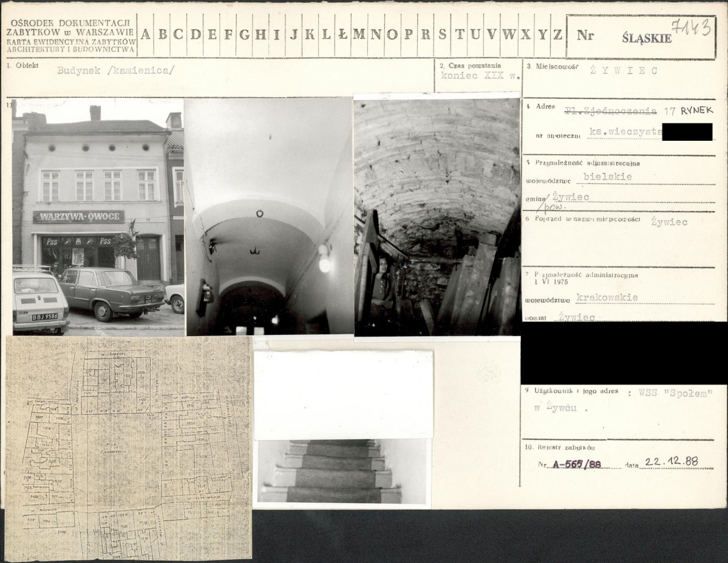Click the ŻYWIEC locality field
Screen dimensions: 728x563
(x=623, y=71)
